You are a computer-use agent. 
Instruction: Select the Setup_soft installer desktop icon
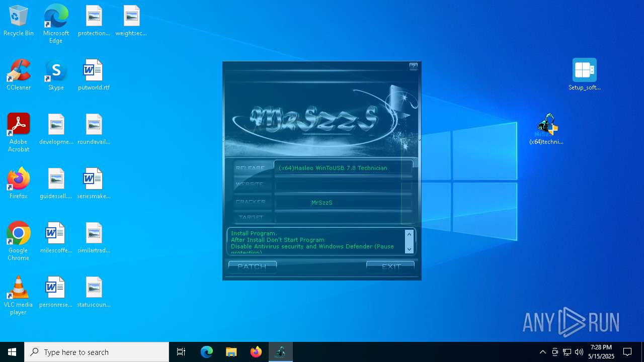pyautogui.click(x=585, y=74)
